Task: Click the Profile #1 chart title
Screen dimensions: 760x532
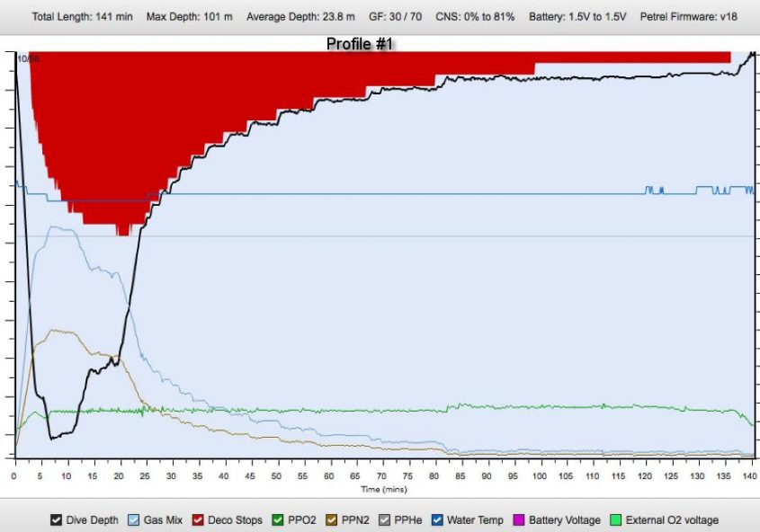Action: coord(360,43)
